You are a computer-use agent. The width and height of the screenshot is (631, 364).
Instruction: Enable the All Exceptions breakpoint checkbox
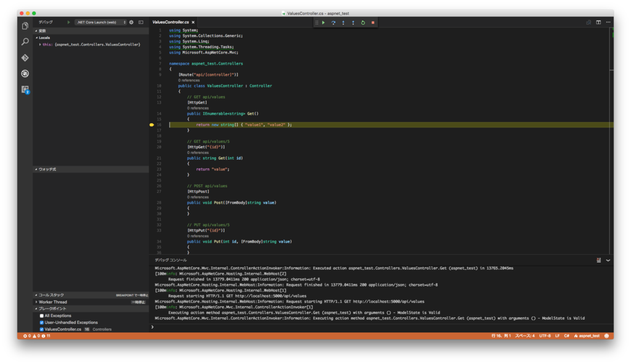[x=41, y=316]
